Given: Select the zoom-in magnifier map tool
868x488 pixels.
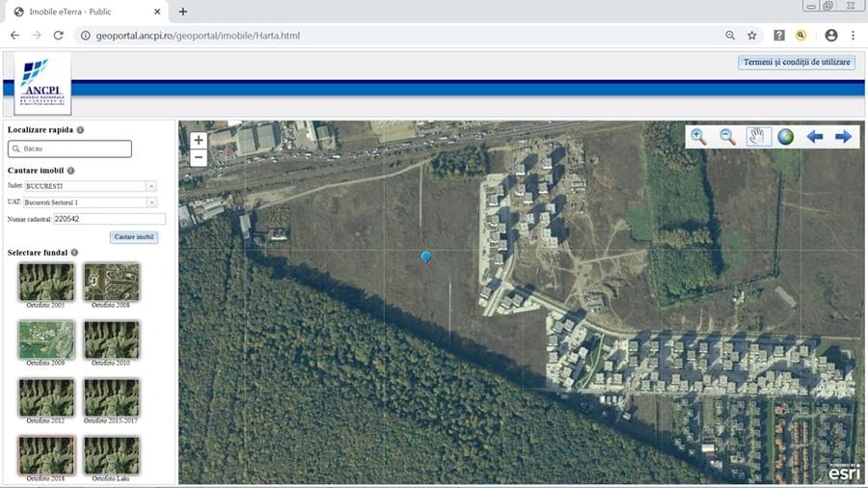Looking at the screenshot, I should click(698, 137).
